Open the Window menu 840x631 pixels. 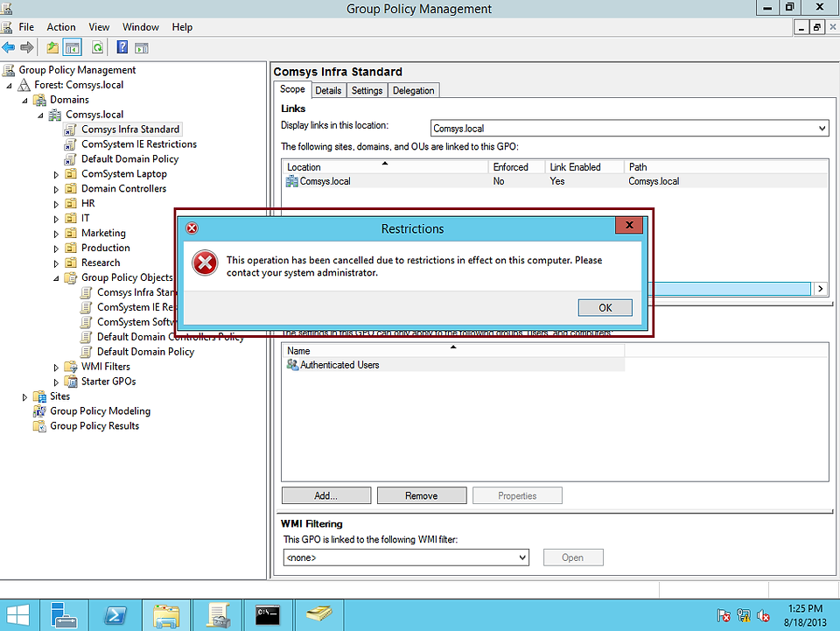coord(140,27)
